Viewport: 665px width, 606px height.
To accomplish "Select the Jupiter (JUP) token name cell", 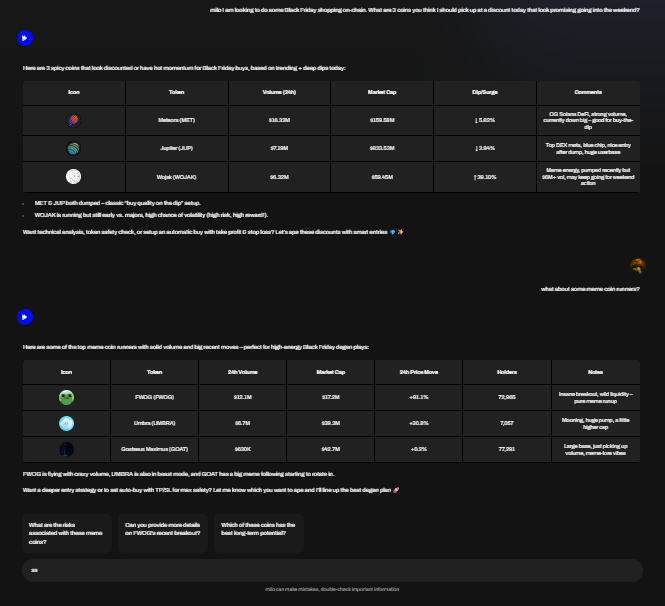I will click(177, 148).
